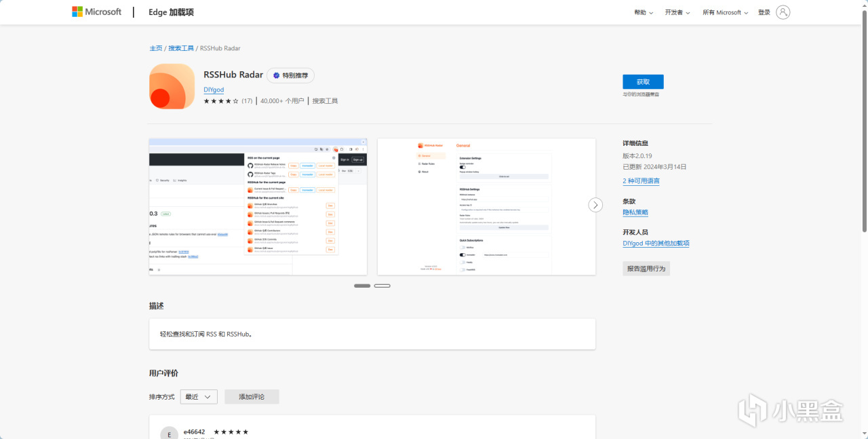Open the second settings screenshot thumbnail
This screenshot has height=439, width=868.
[x=486, y=206]
